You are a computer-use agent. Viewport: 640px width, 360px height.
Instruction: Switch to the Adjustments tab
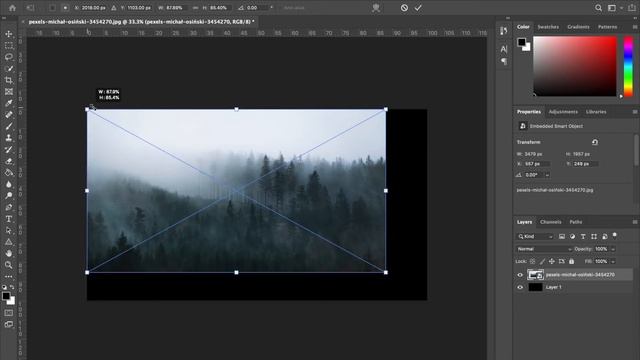563,112
